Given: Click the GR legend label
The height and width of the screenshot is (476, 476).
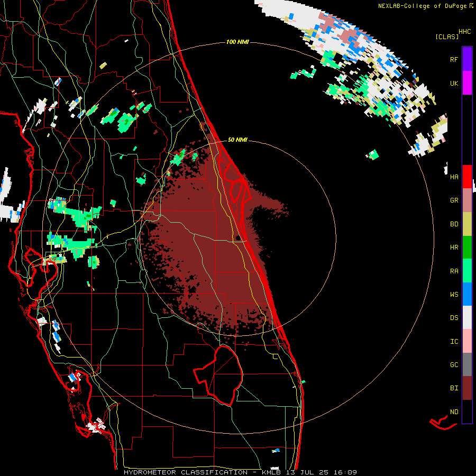Looking at the screenshot, I should [454, 200].
